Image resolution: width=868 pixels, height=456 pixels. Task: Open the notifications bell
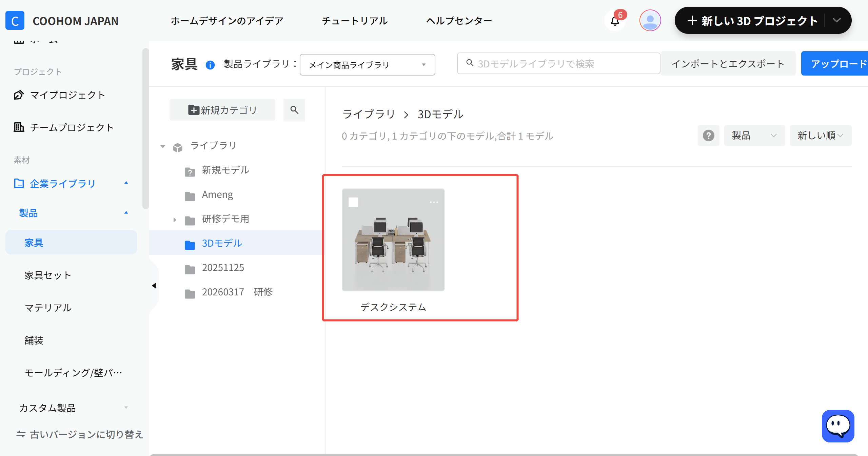pyautogui.click(x=615, y=21)
